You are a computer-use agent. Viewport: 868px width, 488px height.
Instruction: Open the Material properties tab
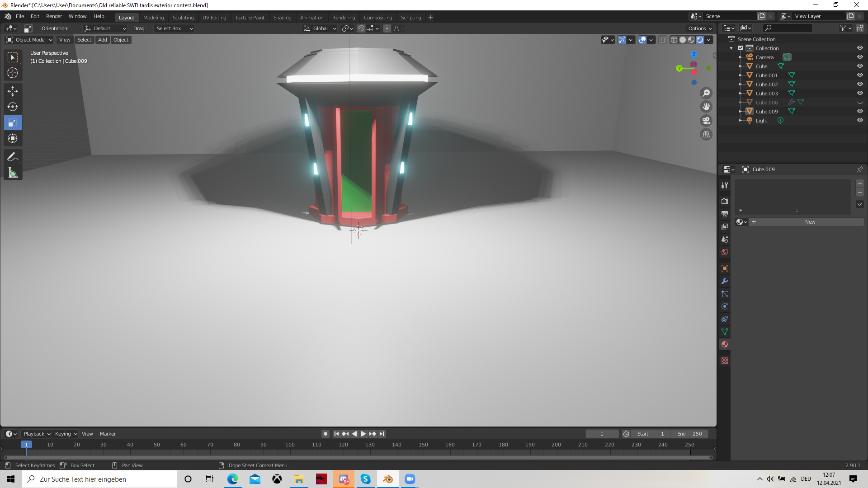(725, 344)
